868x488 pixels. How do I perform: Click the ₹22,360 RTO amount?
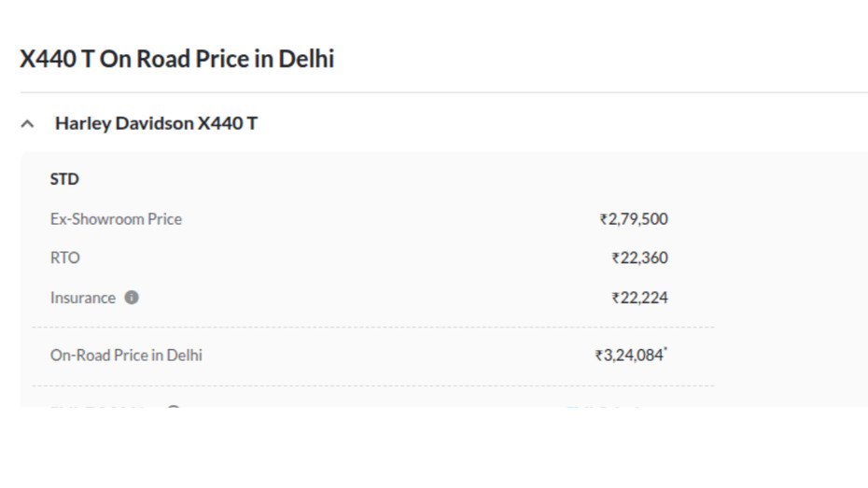640,258
